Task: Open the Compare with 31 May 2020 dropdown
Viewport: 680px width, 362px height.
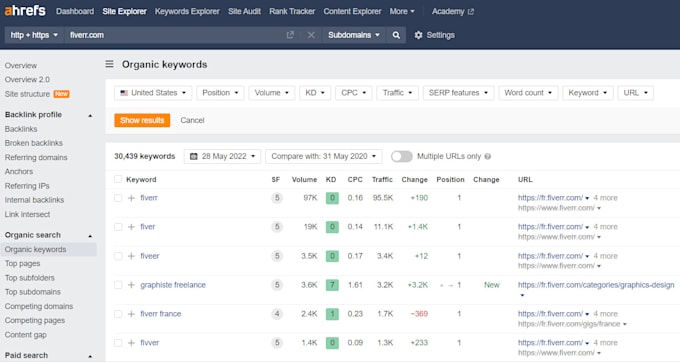Action: coord(324,157)
